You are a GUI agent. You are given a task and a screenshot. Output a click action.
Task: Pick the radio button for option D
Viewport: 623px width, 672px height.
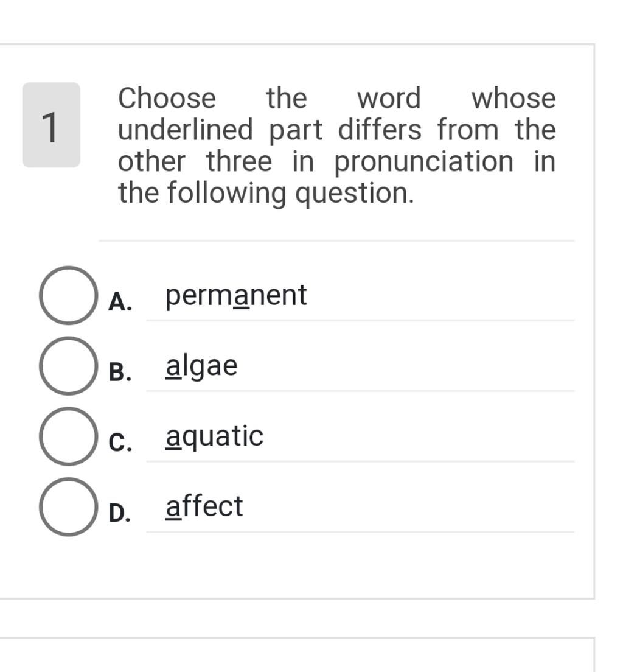point(68,507)
